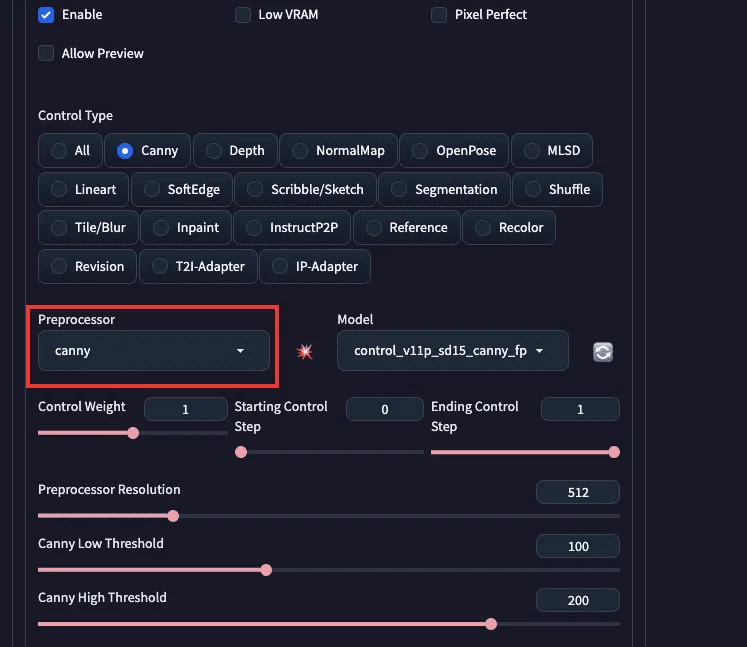The image size is (747, 647).
Task: Choose Lineart as control type
Action: pyautogui.click(x=83, y=190)
